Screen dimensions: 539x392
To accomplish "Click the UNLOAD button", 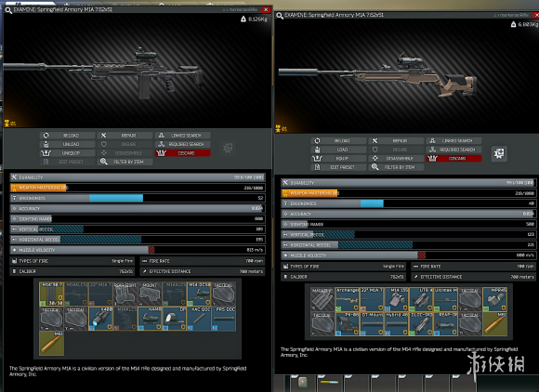I will point(68,144).
